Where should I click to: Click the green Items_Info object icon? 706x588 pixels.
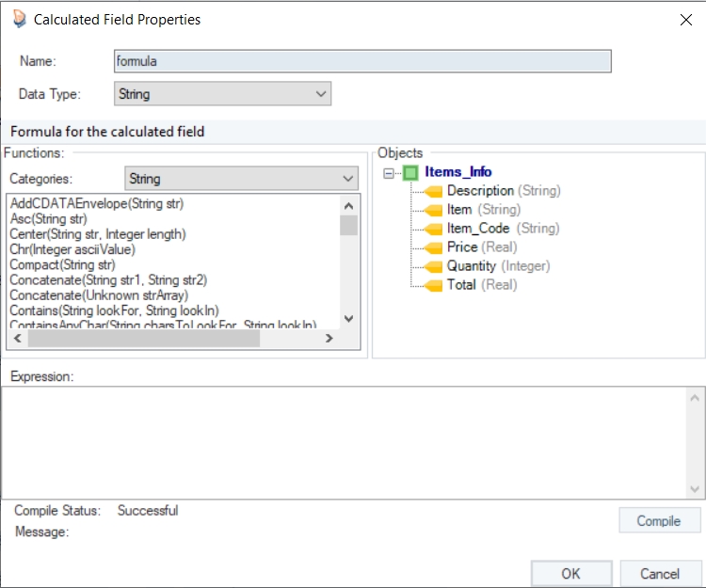[410, 172]
